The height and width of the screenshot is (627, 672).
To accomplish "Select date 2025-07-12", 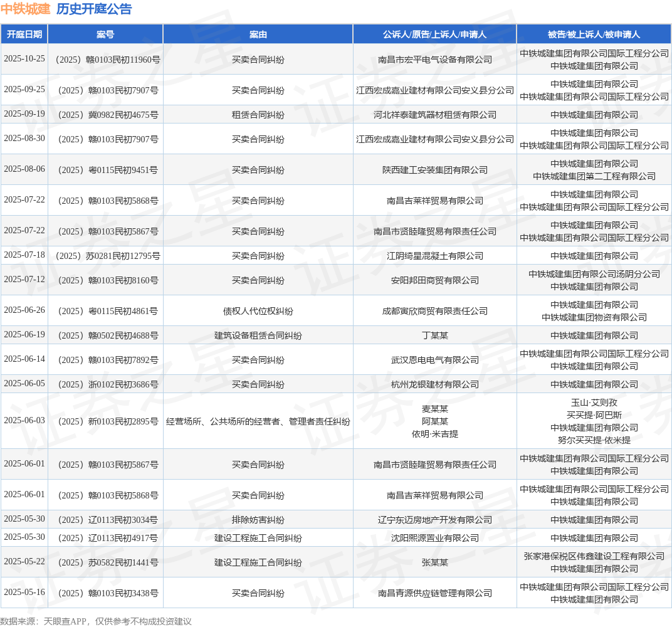I will point(24,280).
